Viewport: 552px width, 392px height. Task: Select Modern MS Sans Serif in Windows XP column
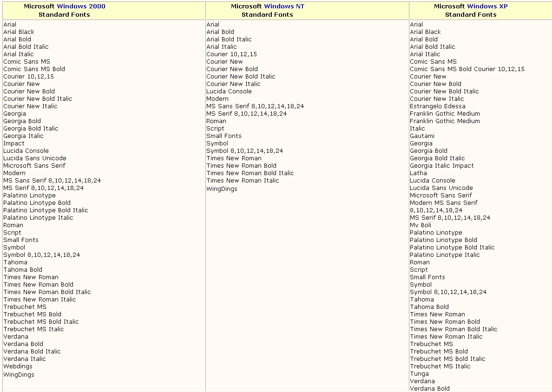click(x=444, y=203)
